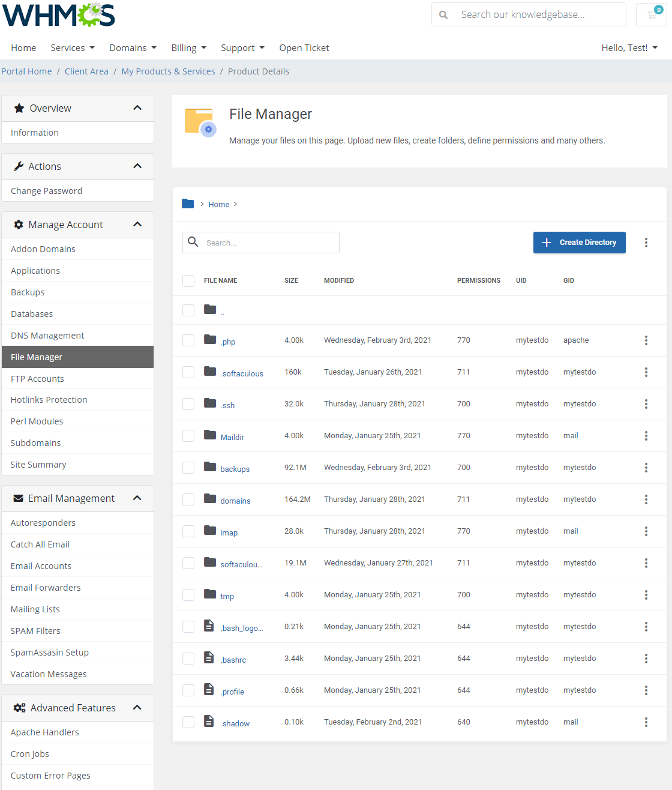Go to Home in the top navigation
Image resolution: width=672 pixels, height=790 pixels.
(23, 48)
